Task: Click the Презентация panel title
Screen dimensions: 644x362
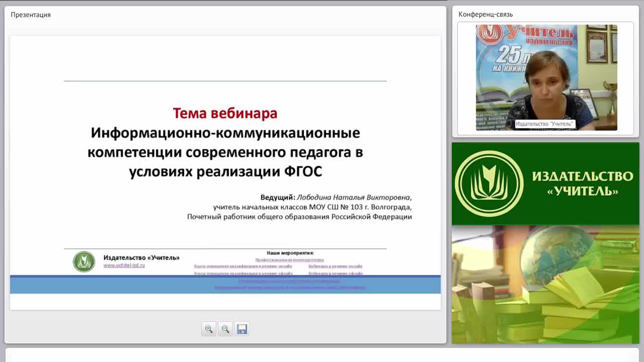Action: 31,15
